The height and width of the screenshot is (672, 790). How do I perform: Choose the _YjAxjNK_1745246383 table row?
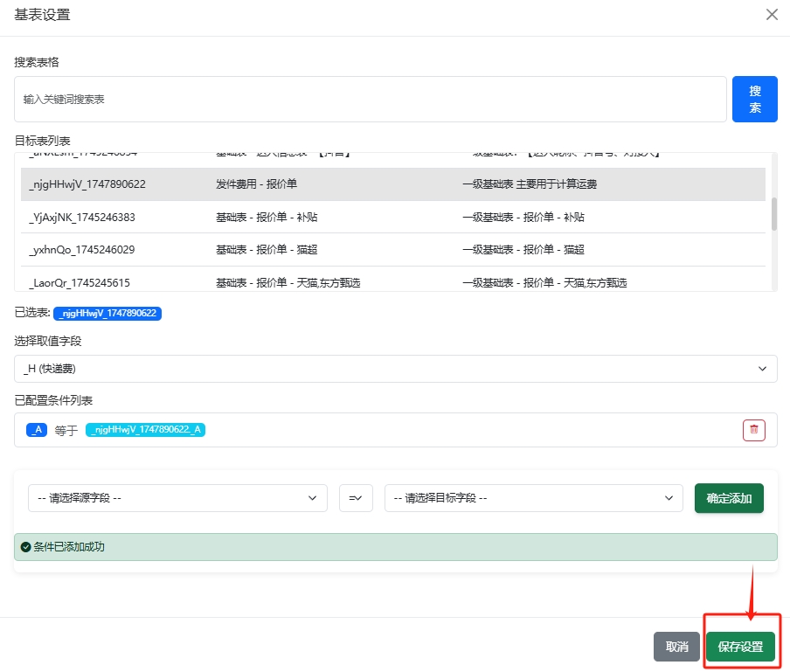392,217
